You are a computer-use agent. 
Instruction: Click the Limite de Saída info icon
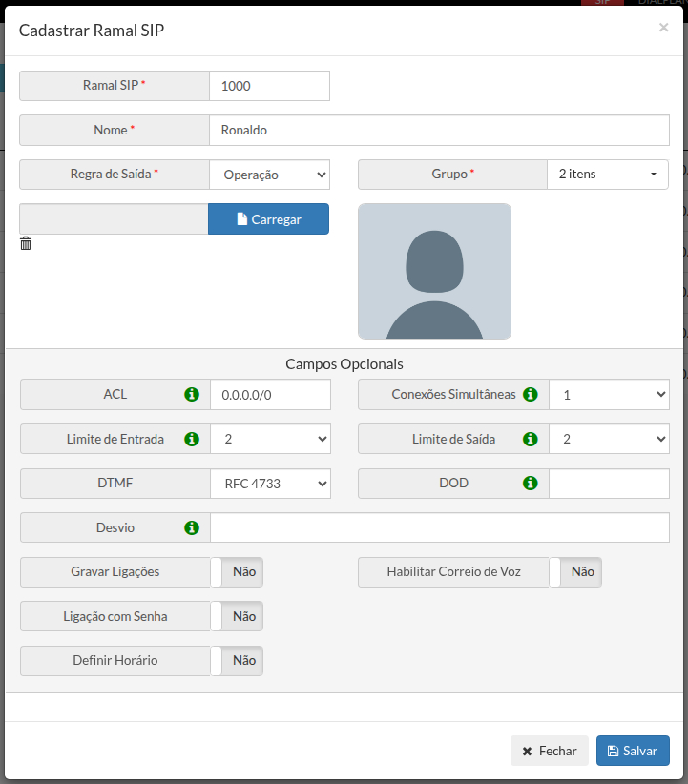point(530,439)
